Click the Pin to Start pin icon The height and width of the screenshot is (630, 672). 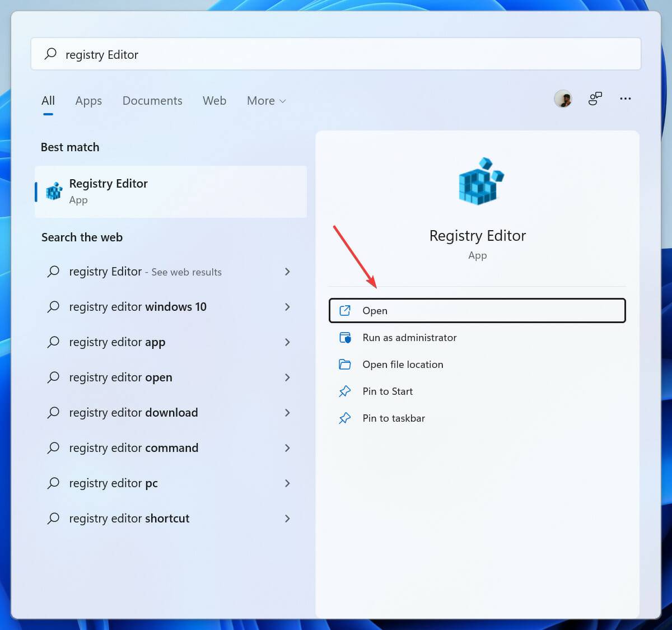(345, 391)
